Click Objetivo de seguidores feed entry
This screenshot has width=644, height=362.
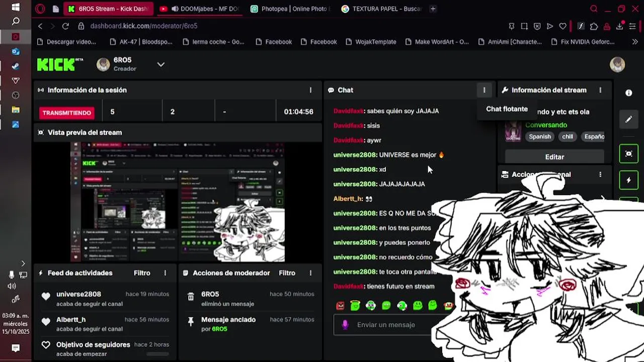[x=93, y=344]
